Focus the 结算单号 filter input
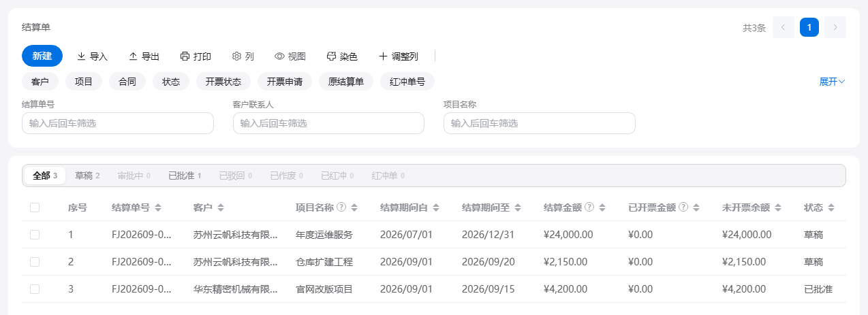 [118, 123]
